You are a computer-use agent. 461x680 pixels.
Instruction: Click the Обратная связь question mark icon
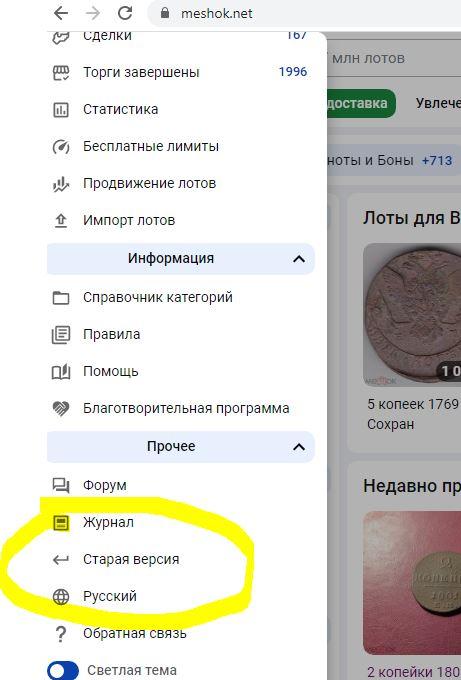coord(61,634)
